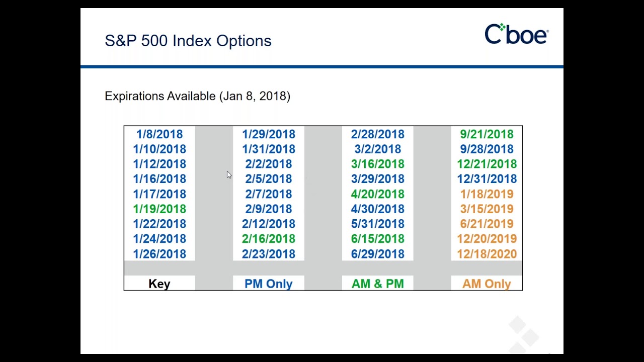Screen dimensions: 644x362
Task: Select the green 3/16/2018 expiration
Action: (x=378, y=164)
